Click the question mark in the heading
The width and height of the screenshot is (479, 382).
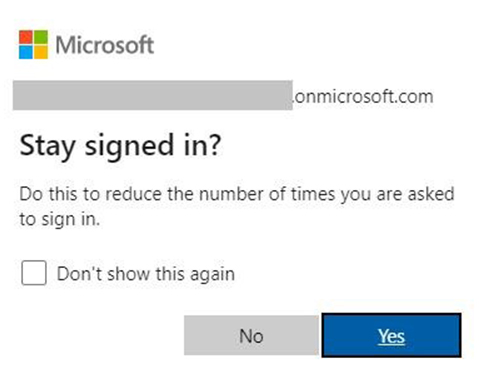215,145
